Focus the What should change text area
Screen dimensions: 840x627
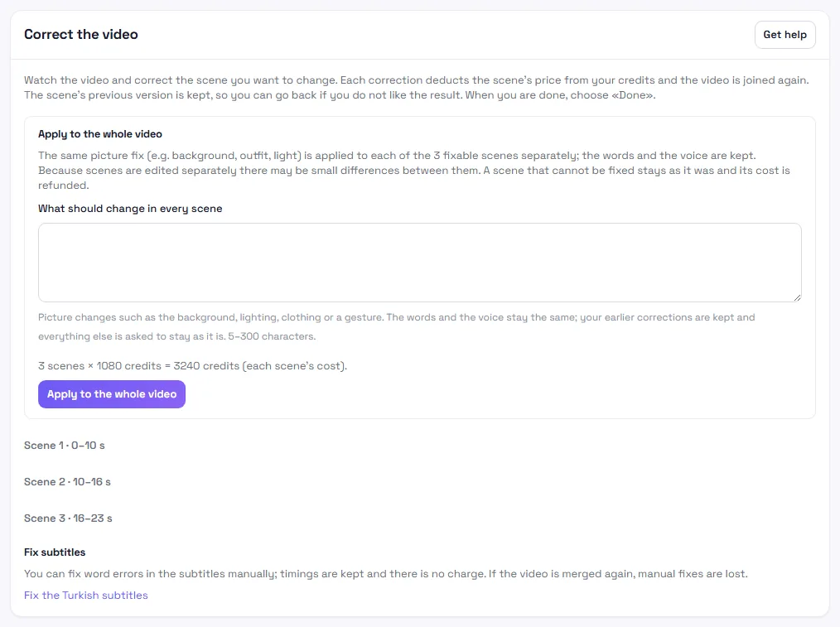pos(419,263)
